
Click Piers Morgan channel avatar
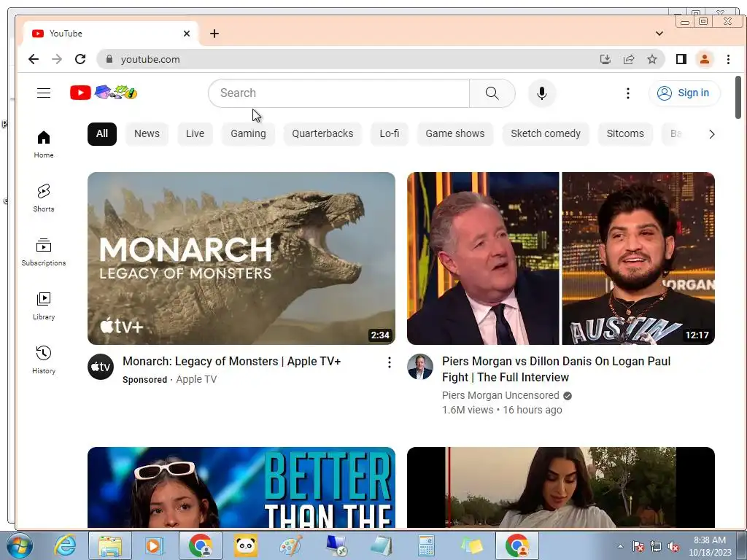point(419,367)
